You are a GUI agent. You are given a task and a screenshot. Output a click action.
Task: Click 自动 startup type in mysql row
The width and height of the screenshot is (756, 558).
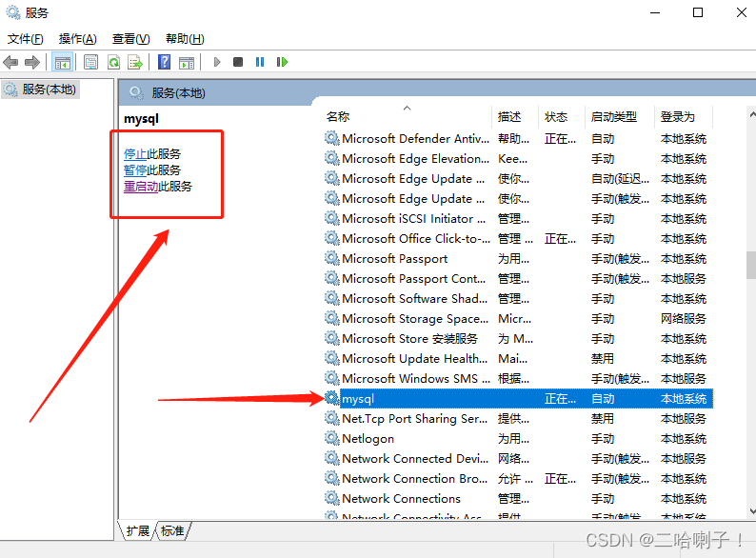pyautogui.click(x=603, y=398)
